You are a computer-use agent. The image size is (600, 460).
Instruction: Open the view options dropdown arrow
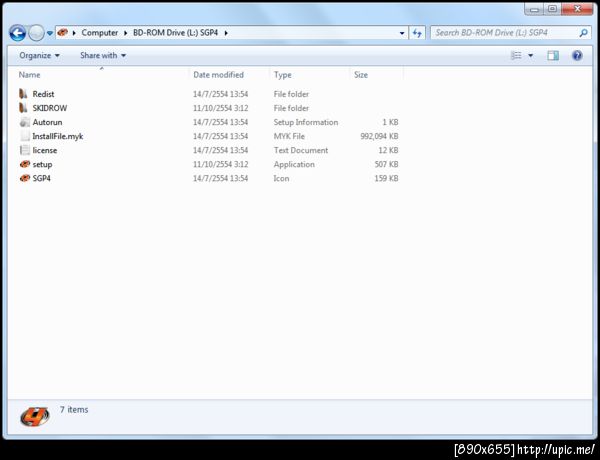[531, 55]
